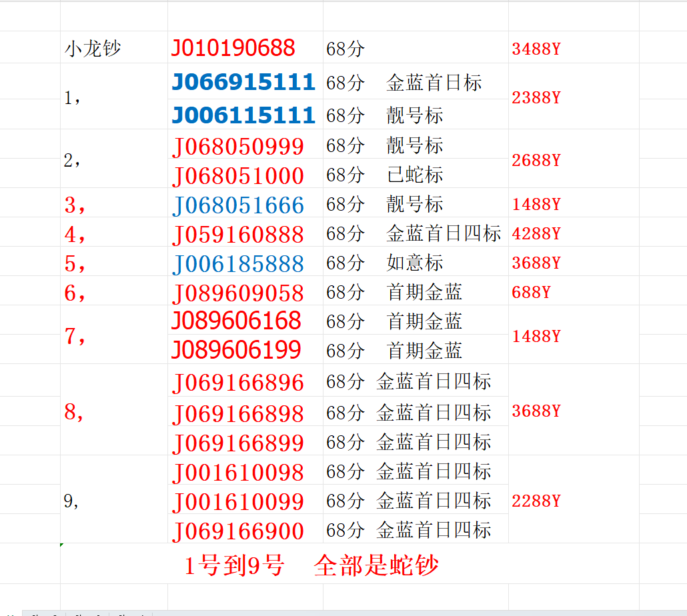Screen dimensions: 687x616
Task: Select the cell containing J010190688
Action: [233, 48]
